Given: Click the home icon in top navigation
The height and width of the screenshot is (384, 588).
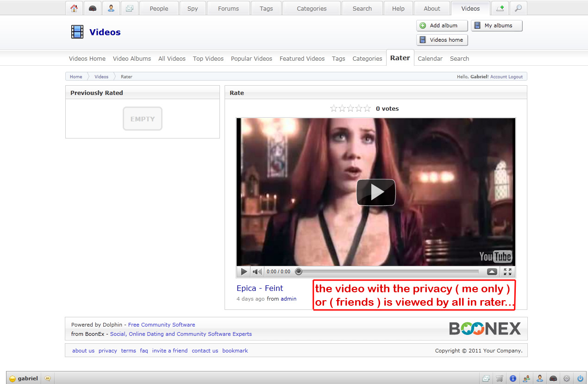Looking at the screenshot, I should pos(74,8).
